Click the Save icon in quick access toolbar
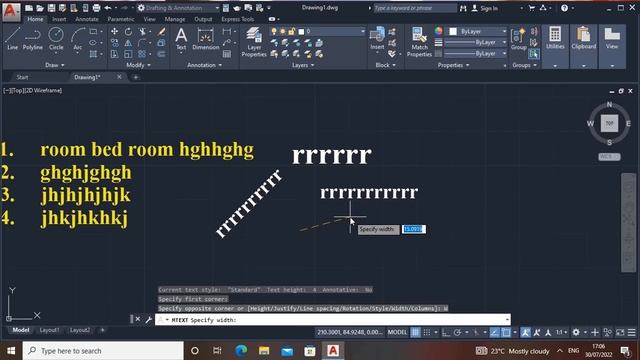 (51, 8)
